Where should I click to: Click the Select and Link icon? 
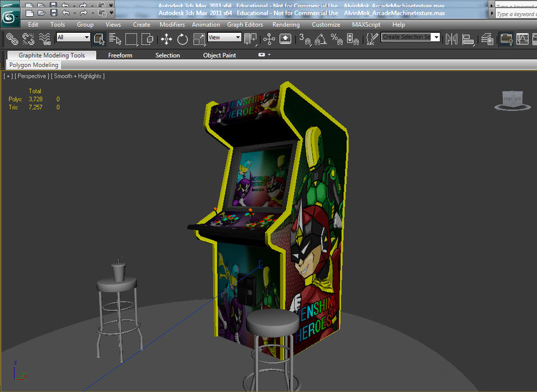point(12,39)
